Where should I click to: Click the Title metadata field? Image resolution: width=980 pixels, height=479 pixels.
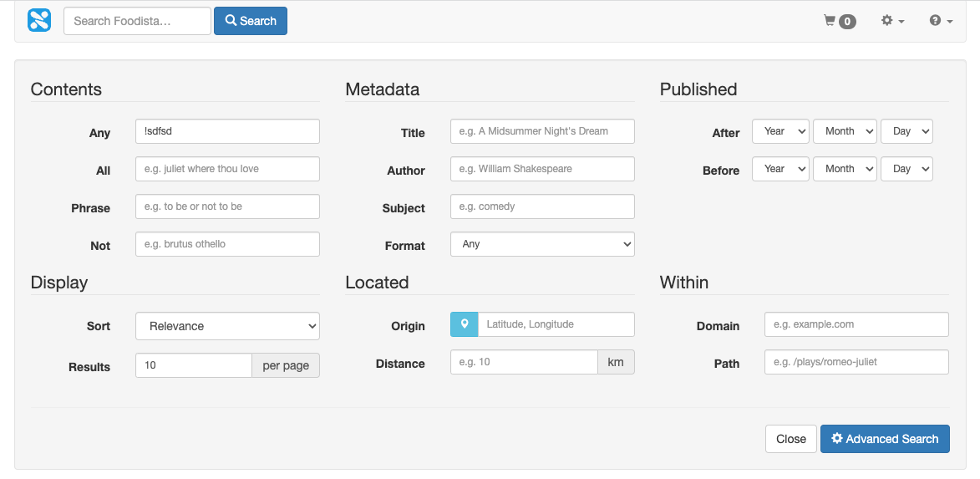542,131
